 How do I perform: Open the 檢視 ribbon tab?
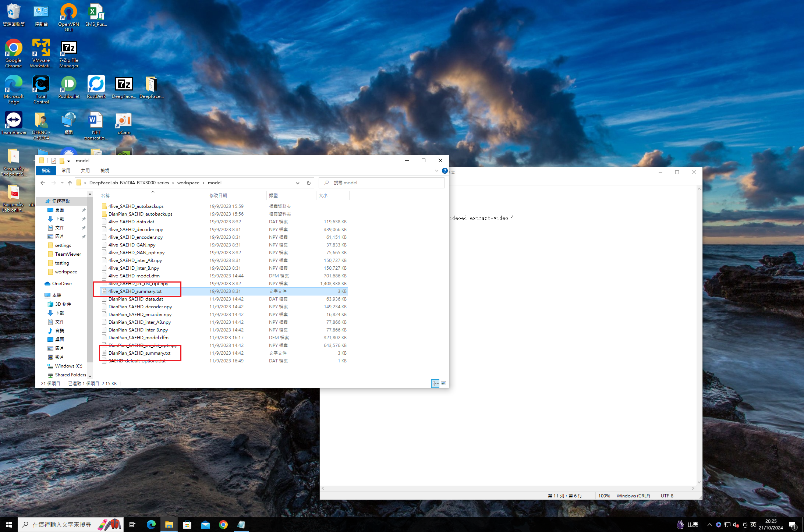pyautogui.click(x=105, y=171)
